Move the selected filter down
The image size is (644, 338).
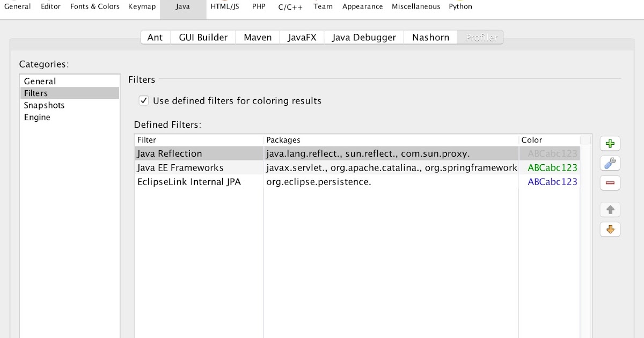[x=610, y=229]
